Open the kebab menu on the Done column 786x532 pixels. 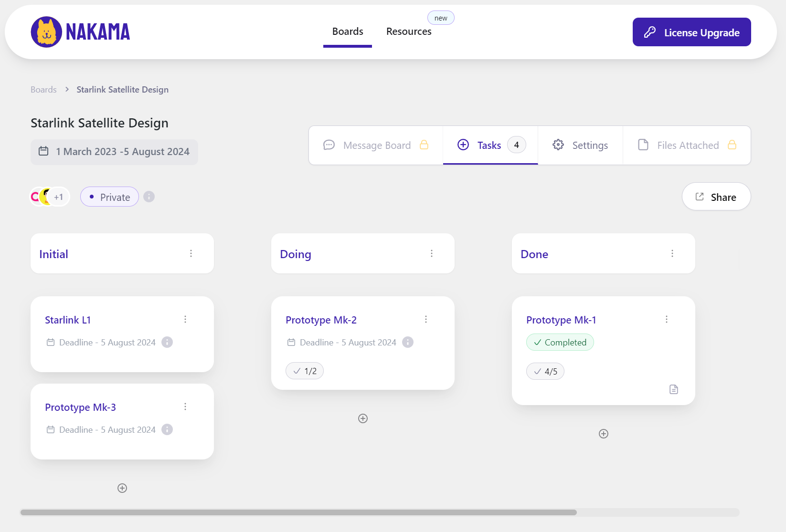(672, 253)
